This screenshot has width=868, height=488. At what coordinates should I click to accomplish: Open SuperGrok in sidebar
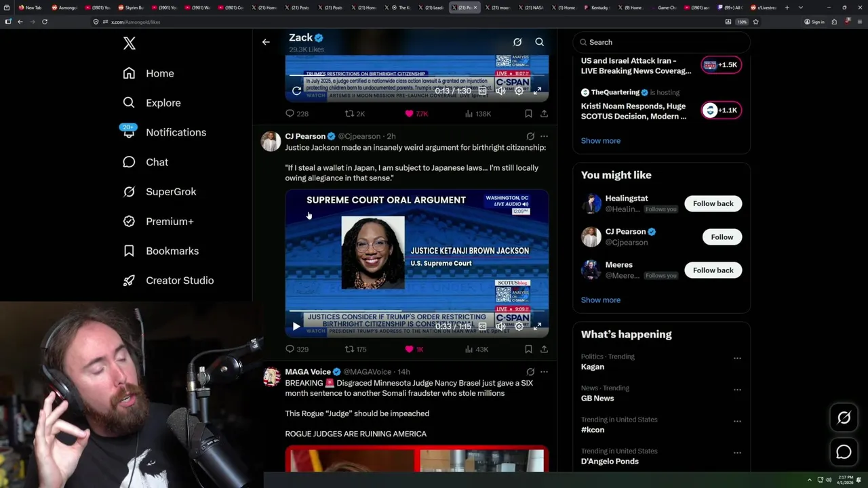pyautogui.click(x=159, y=192)
